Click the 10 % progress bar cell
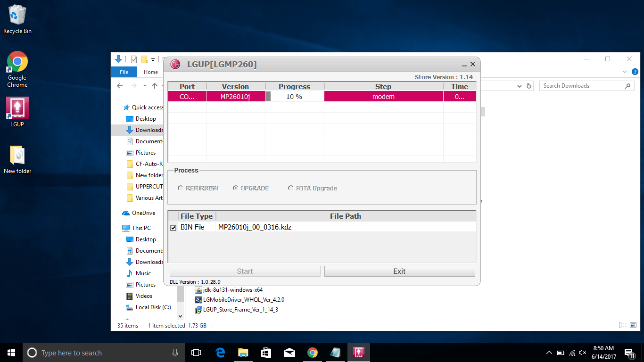The width and height of the screenshot is (644, 362). pos(294,96)
